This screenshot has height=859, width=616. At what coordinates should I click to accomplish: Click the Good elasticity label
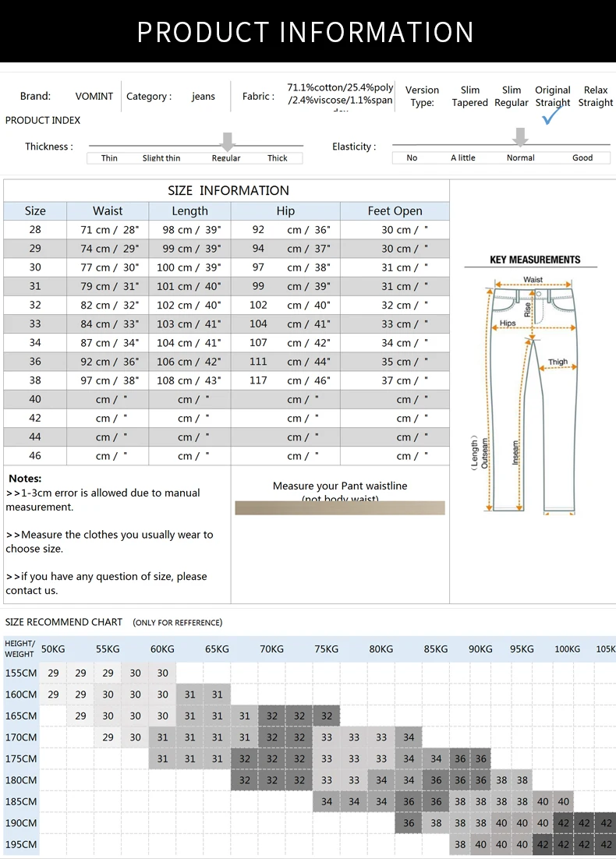(x=582, y=157)
